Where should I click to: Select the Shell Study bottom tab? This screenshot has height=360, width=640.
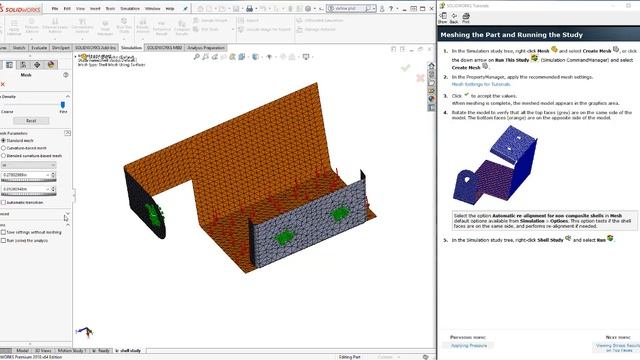(130, 351)
